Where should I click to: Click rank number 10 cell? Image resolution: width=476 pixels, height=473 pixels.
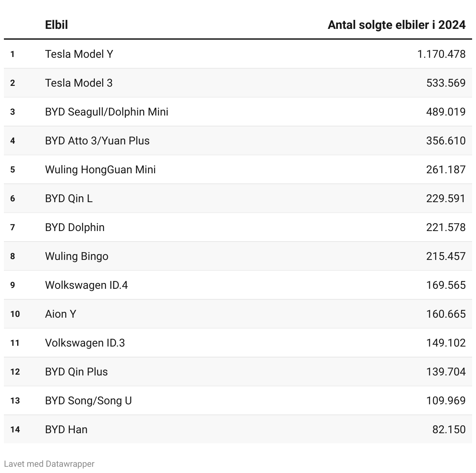pos(15,314)
